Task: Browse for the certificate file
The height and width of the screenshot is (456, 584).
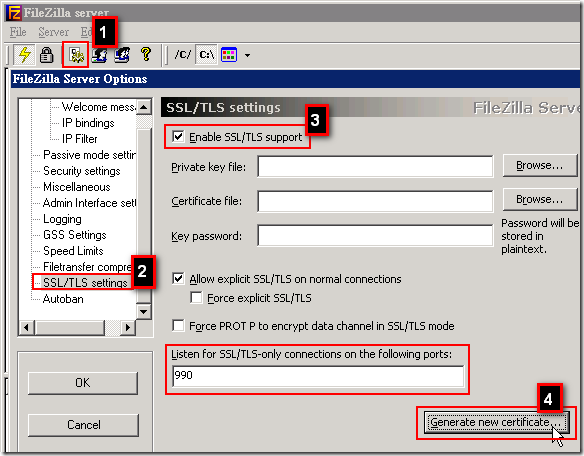Action: pos(539,200)
